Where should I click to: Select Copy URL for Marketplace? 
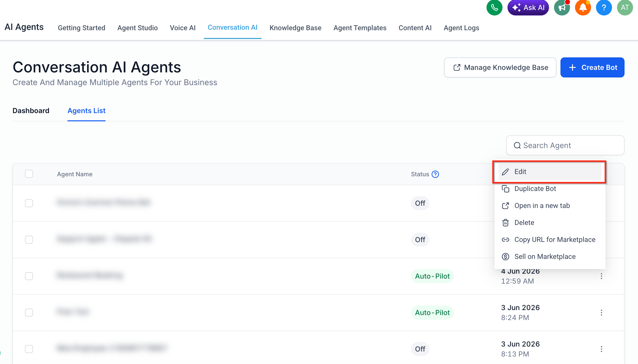[x=550, y=240]
